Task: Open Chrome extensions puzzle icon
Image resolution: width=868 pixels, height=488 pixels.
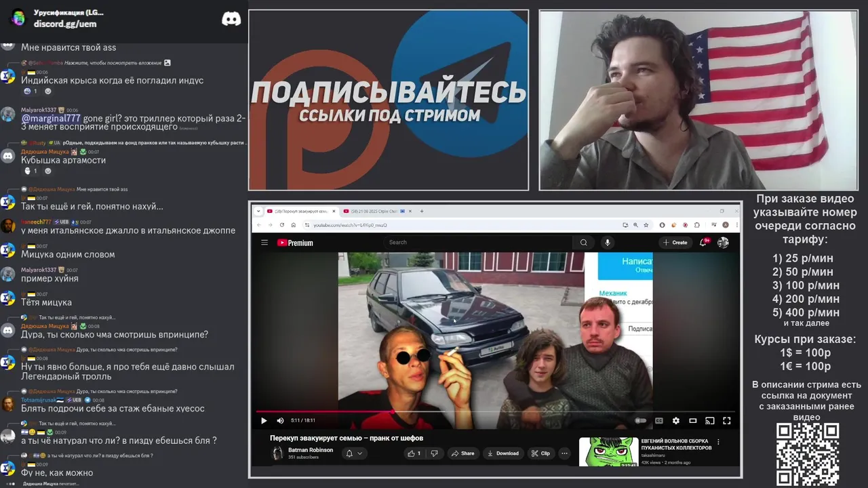Action: pyautogui.click(x=697, y=225)
